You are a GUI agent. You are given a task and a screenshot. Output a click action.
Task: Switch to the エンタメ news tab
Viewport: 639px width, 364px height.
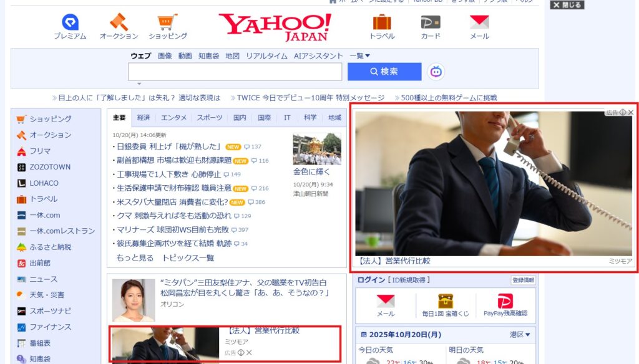tap(173, 118)
